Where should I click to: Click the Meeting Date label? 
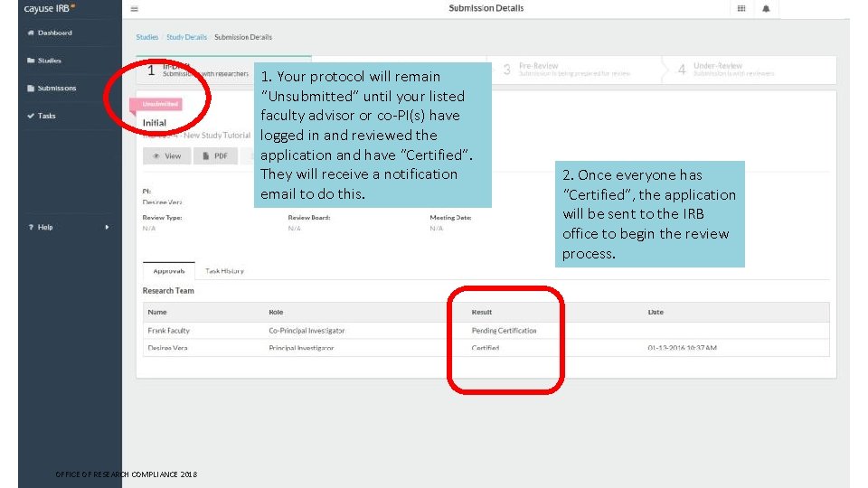450,218
